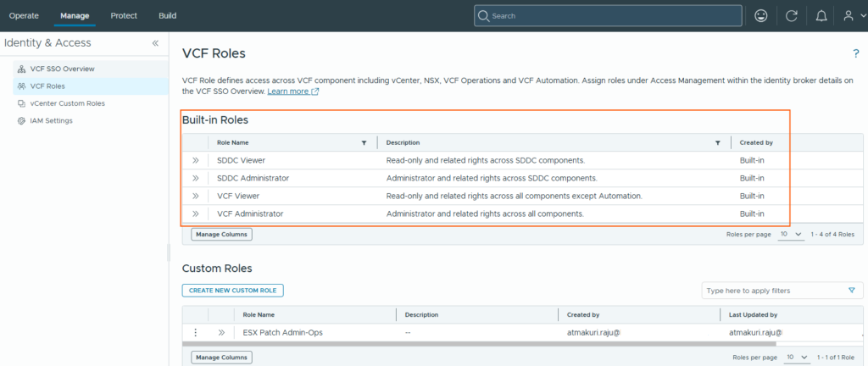Click the Type here to apply filters field
The image size is (868, 366).
(782, 291)
